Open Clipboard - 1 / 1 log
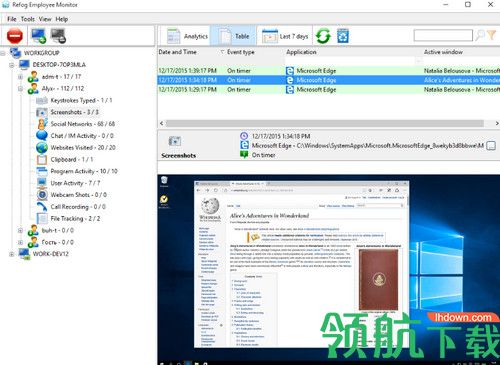 click(x=72, y=159)
